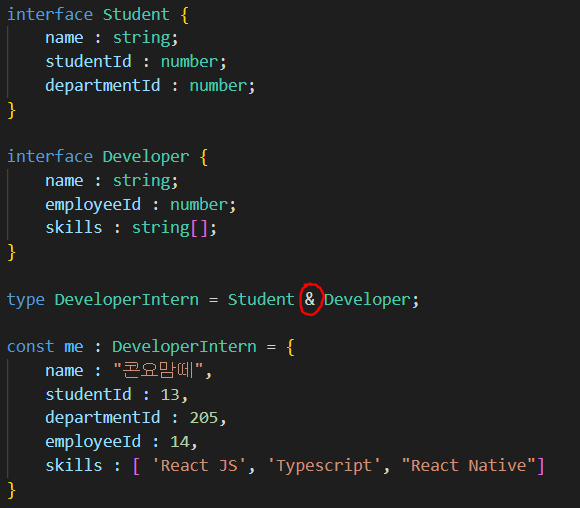This screenshot has height=508, width=580.
Task: Click the '&' intersection operator
Action: (310, 299)
